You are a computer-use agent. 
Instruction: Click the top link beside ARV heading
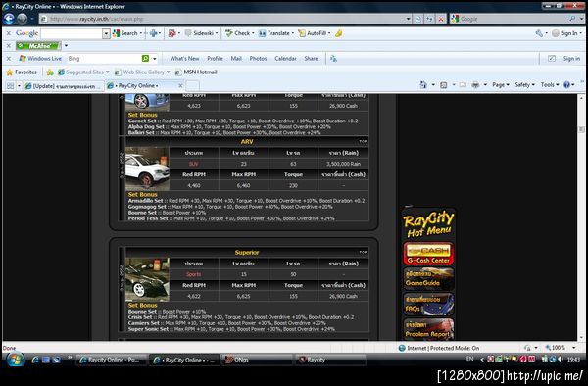click(363, 142)
